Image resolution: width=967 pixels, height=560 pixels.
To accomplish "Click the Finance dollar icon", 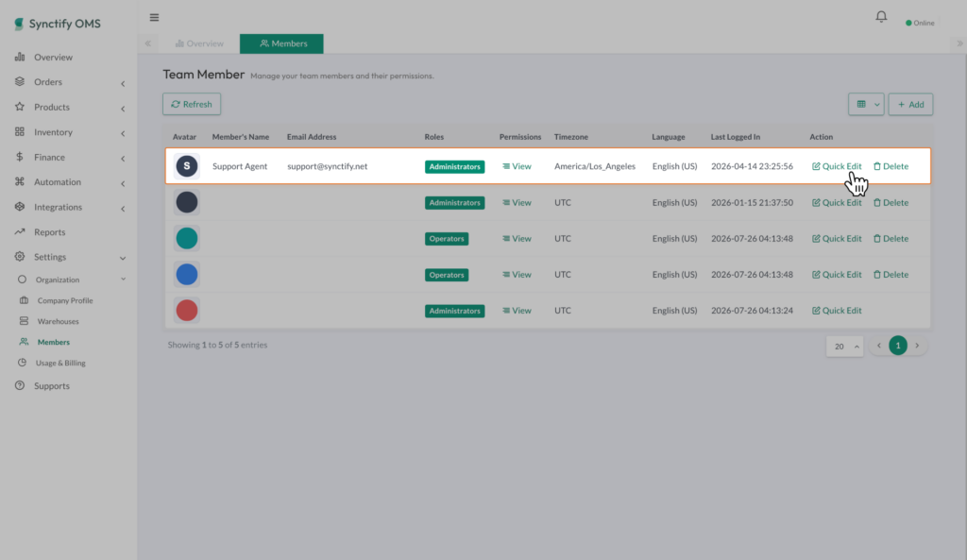I will point(20,157).
